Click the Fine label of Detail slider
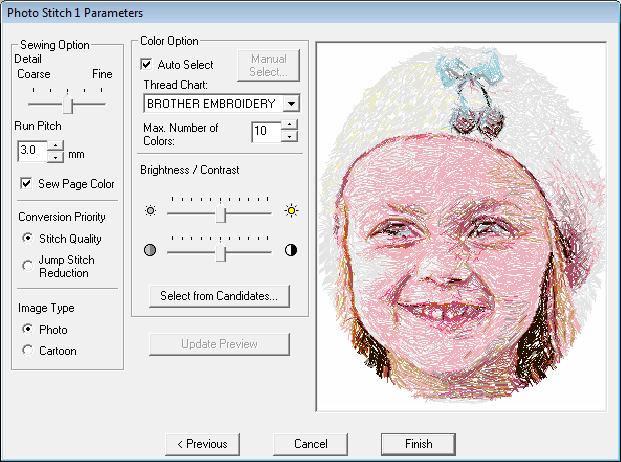 (102, 74)
